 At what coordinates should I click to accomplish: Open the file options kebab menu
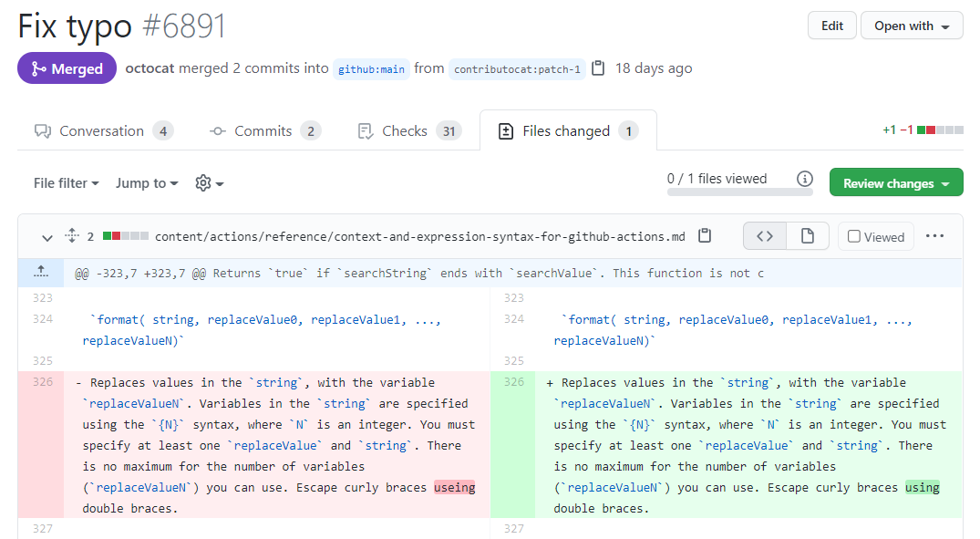click(935, 235)
